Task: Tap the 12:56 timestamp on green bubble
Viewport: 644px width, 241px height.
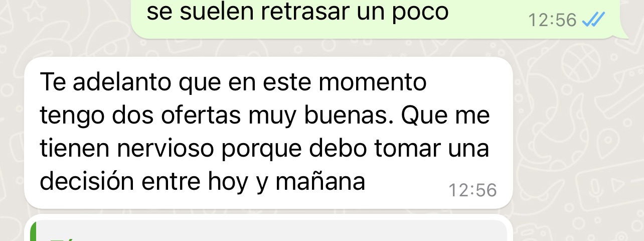Action: tap(552, 20)
